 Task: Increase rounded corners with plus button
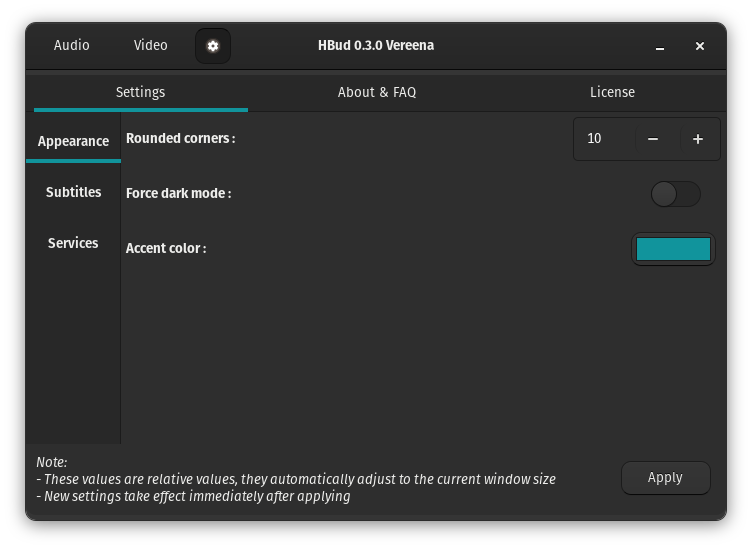coord(698,139)
